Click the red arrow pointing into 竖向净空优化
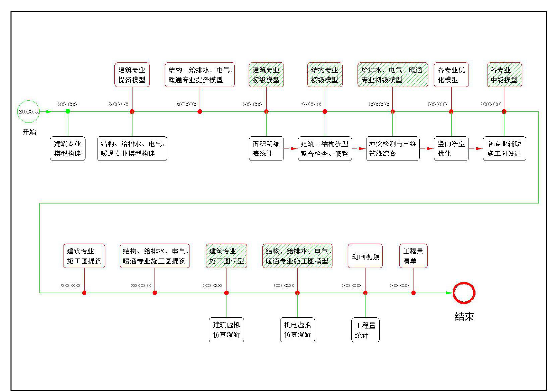Image resolution: width=551 pixels, height=392 pixels. tap(427, 148)
